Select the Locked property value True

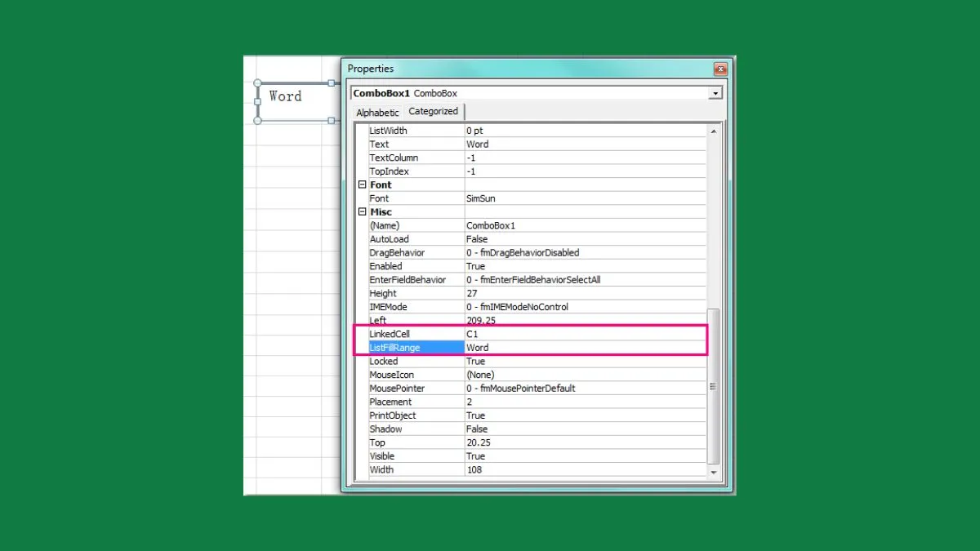(x=583, y=361)
